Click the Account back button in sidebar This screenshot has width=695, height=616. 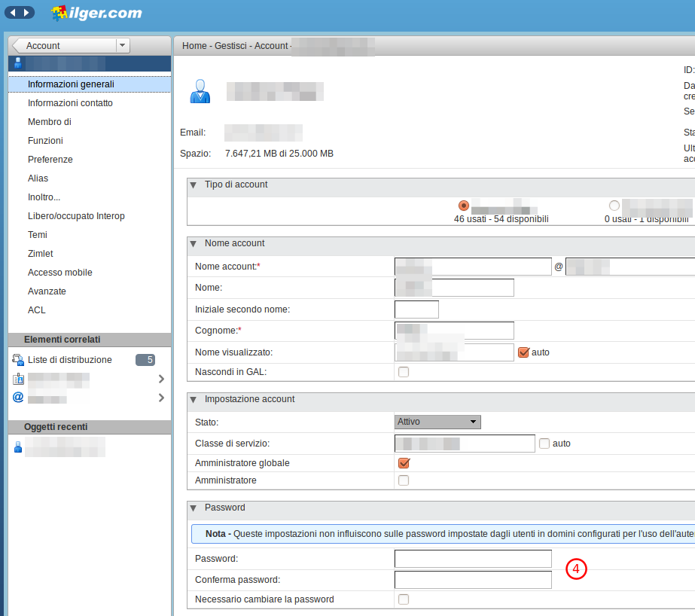[x=65, y=45]
